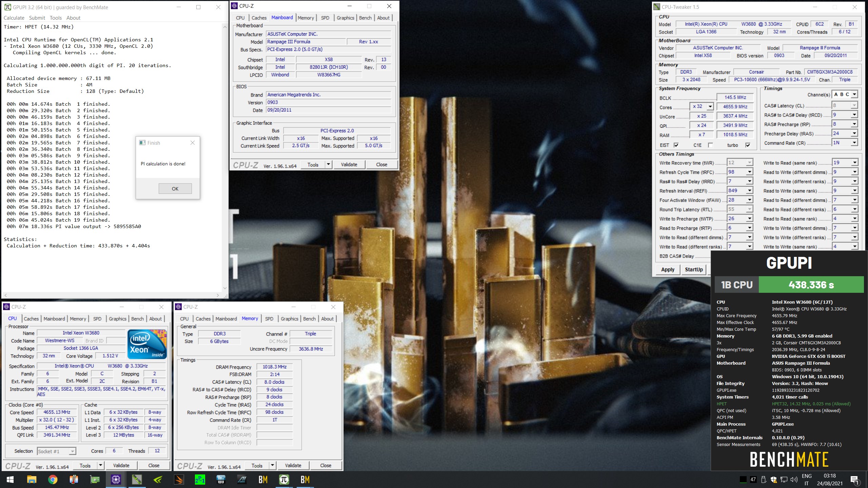This screenshot has height=488, width=868.
Task: Toggle the EIST checkbox in CPU-Tweaker
Action: click(676, 145)
